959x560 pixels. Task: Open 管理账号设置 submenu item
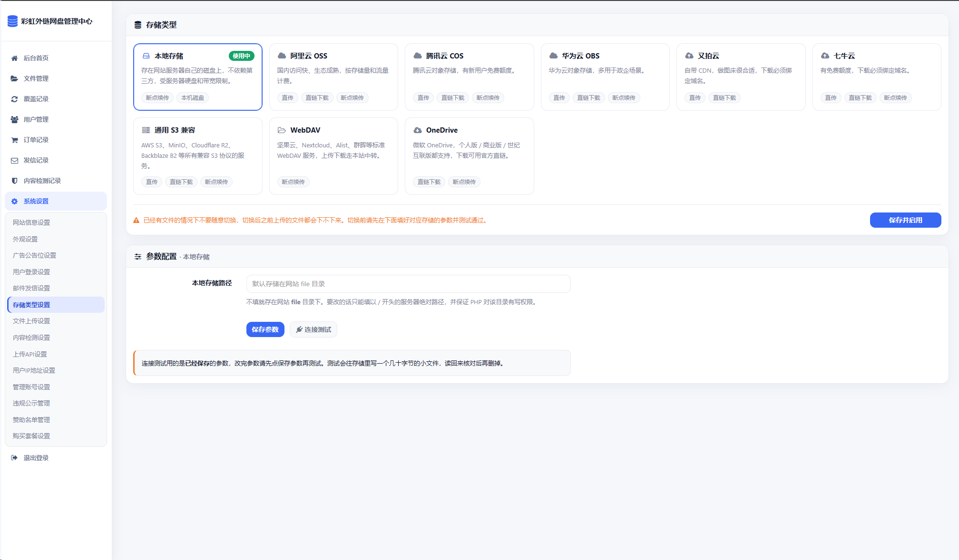56,387
